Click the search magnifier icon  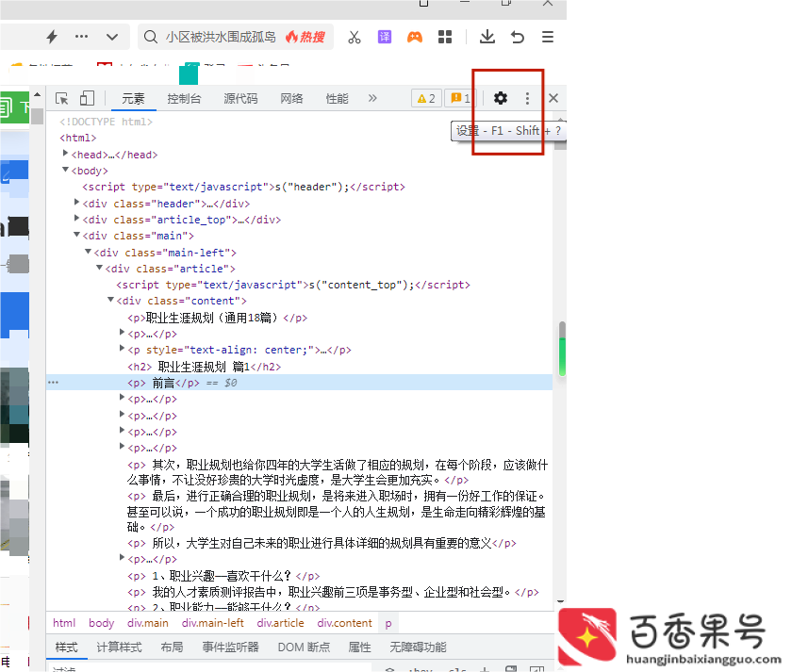coord(151,37)
